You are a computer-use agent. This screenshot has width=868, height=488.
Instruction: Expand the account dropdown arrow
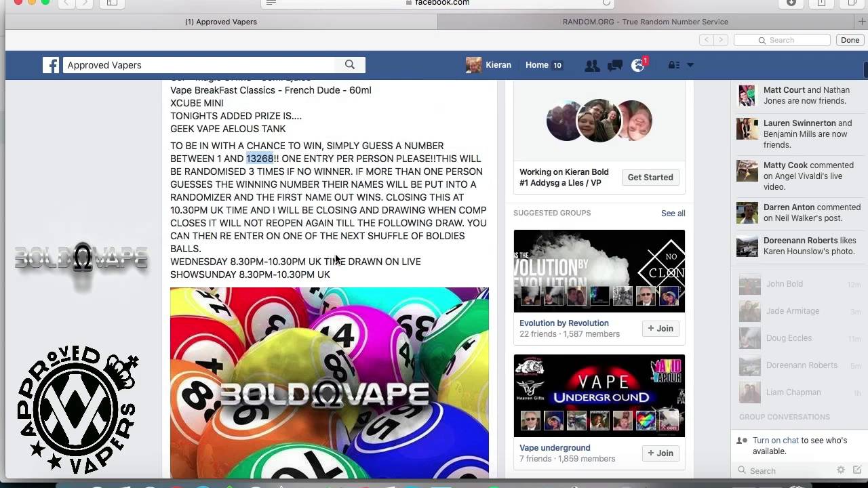coord(690,65)
